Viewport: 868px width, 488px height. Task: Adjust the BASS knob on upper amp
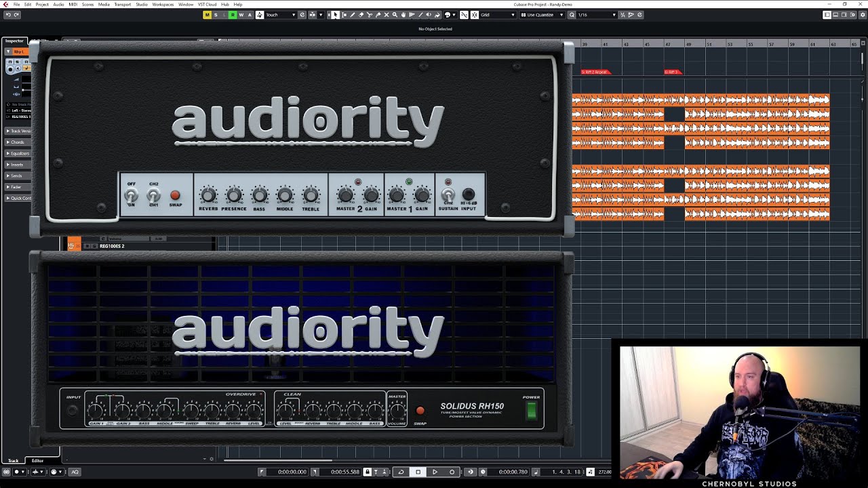click(259, 195)
